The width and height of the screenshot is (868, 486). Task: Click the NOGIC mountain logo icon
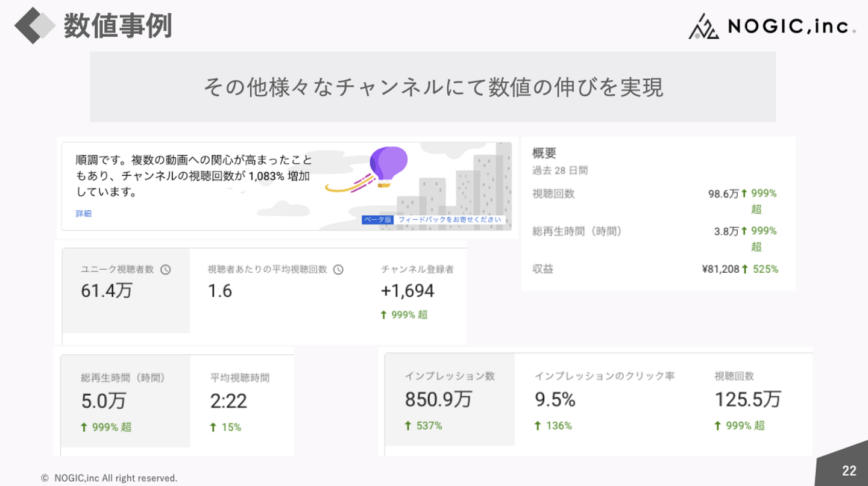pyautogui.click(x=703, y=27)
